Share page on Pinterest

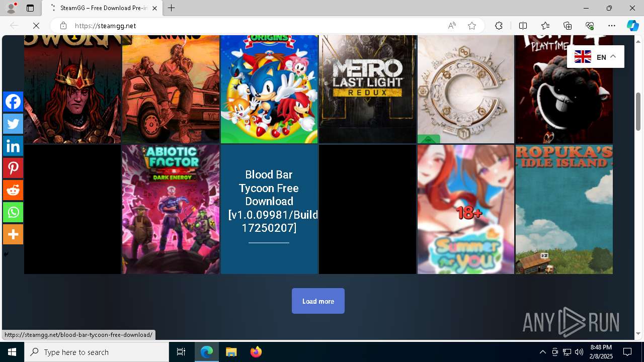pos(13,168)
